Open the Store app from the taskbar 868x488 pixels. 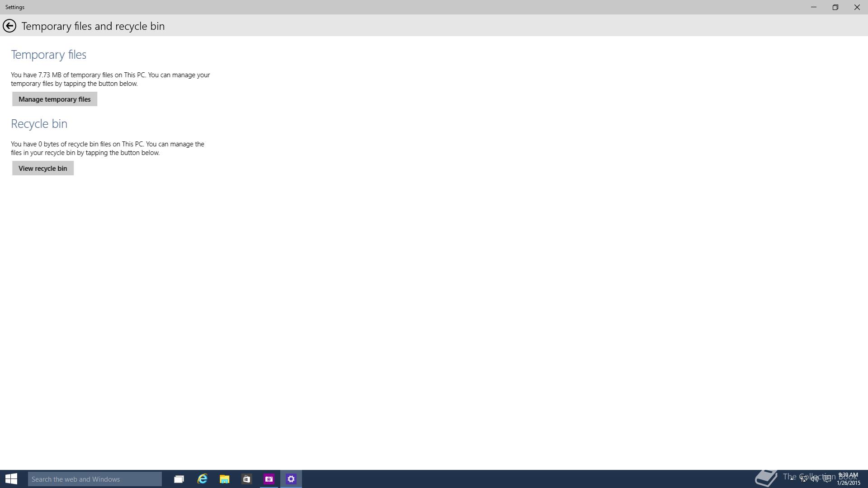tap(246, 479)
